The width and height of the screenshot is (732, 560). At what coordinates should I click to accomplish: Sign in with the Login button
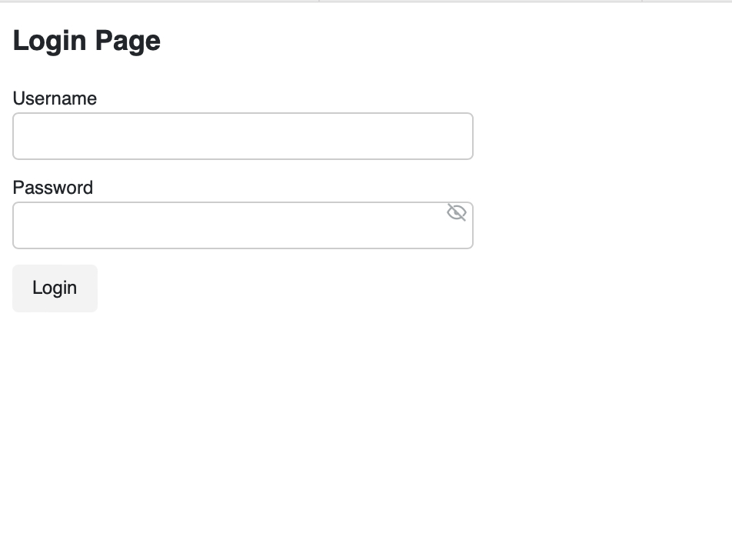[x=55, y=288]
